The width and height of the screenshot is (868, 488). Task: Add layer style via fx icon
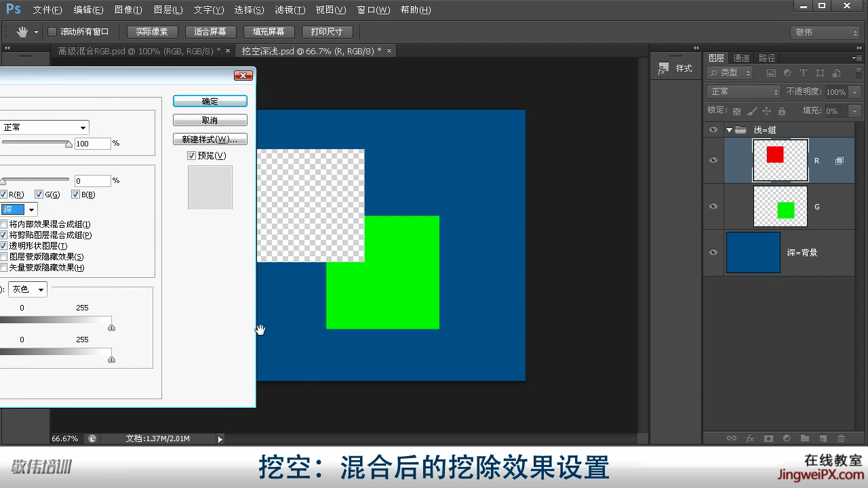coord(750,439)
